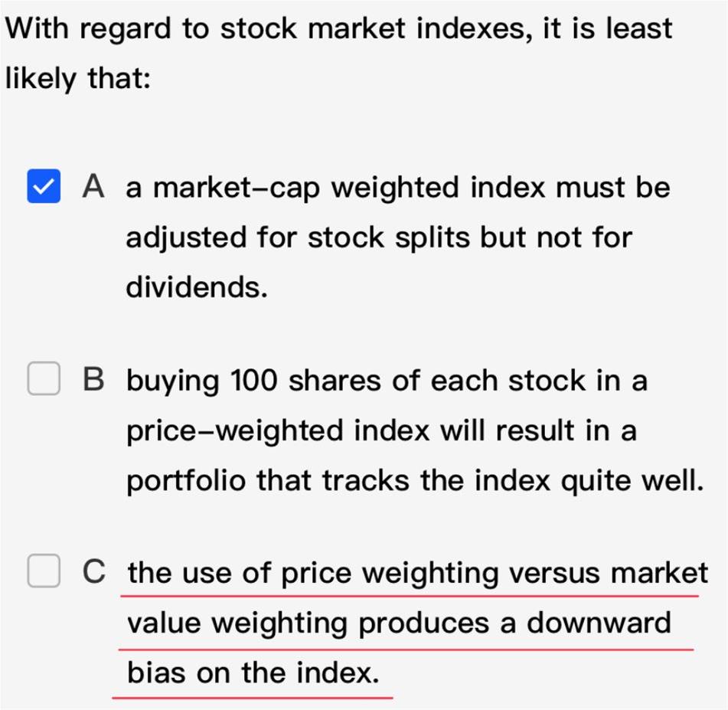This screenshot has width=728, height=710.
Task: Tick the checkbox for answer C
Action: 44,571
